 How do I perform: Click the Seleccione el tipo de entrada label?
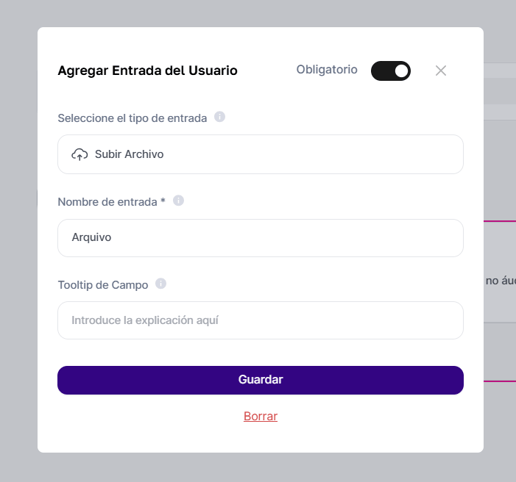click(132, 118)
